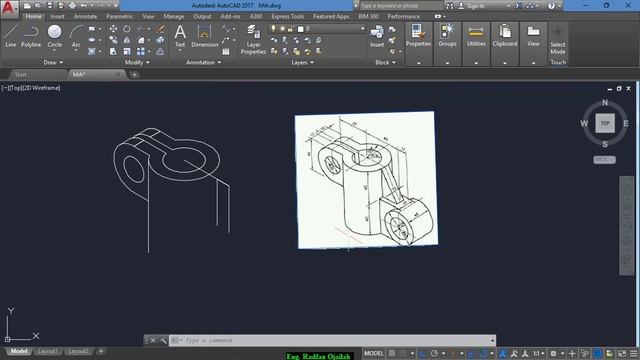Open the Insert ribbon tab
Viewport: 640px width, 360px height.
pos(58,16)
